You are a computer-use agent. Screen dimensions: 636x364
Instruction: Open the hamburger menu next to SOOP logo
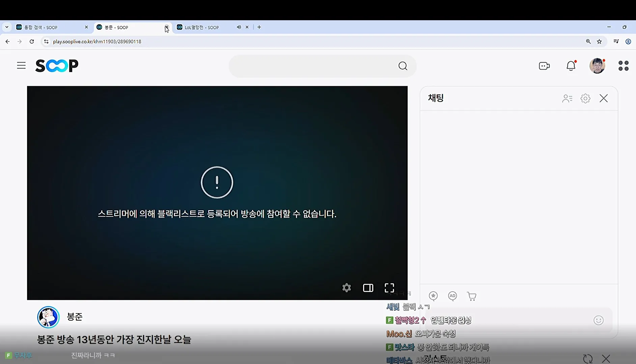21,65
